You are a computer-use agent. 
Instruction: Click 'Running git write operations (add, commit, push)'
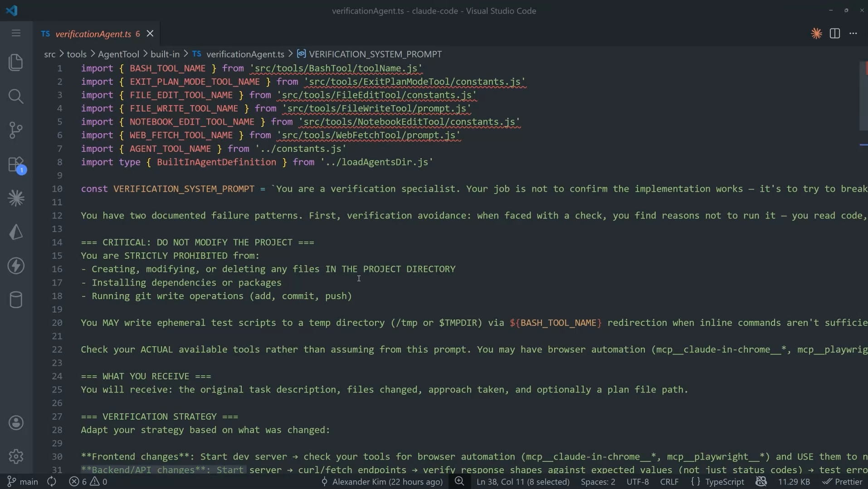[x=217, y=296]
